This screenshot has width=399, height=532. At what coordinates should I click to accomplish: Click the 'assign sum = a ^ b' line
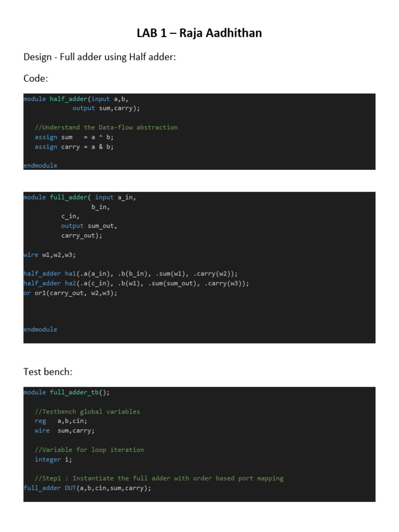pos(74,137)
